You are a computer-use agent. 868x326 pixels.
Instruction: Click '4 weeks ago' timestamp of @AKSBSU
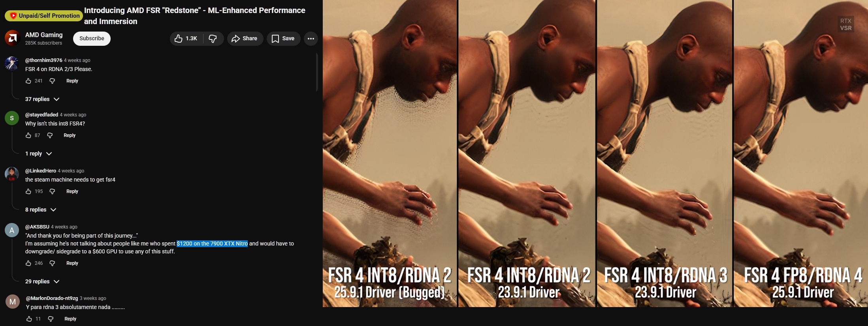tap(64, 227)
